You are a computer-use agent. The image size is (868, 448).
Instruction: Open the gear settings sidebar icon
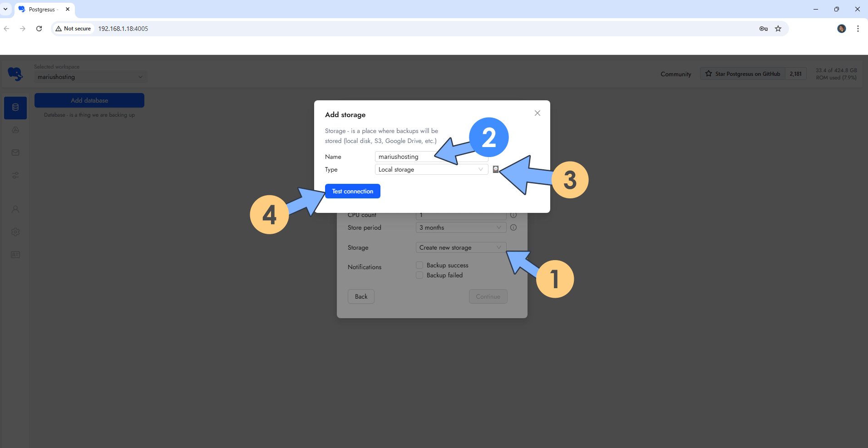[15, 232]
